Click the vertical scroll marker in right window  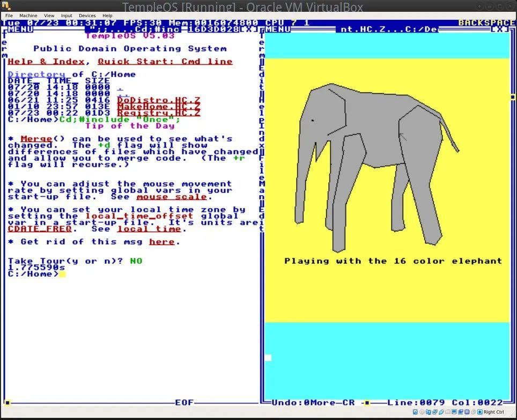(513, 97)
